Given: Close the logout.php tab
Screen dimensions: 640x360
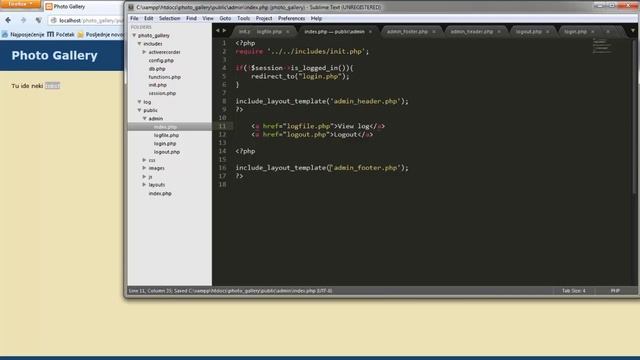Looking at the screenshot, I should coord(547,32).
